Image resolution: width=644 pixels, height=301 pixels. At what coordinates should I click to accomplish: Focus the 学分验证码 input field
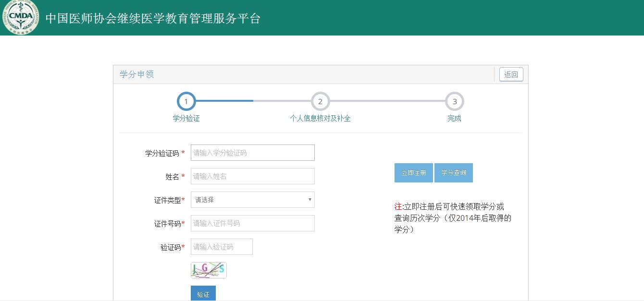tap(252, 153)
